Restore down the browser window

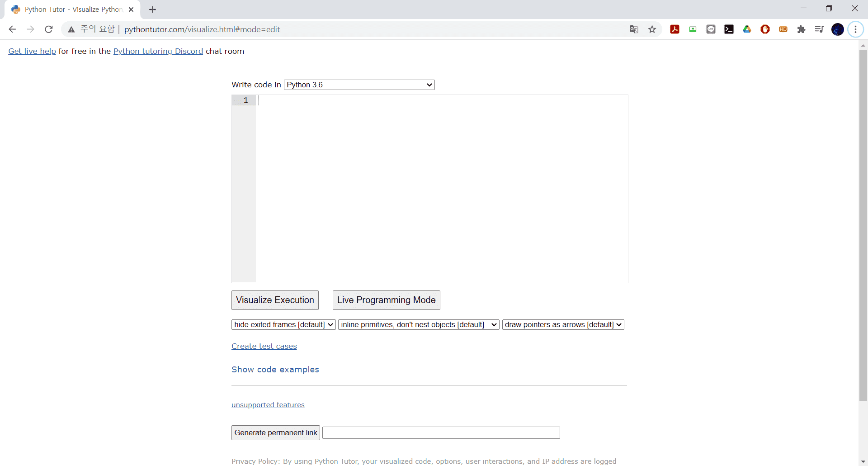coord(829,9)
